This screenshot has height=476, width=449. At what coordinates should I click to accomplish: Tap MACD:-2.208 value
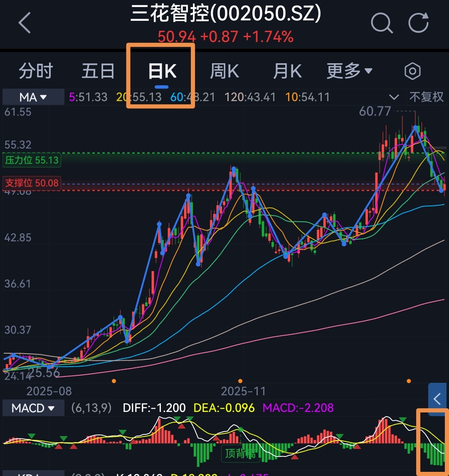coord(298,408)
